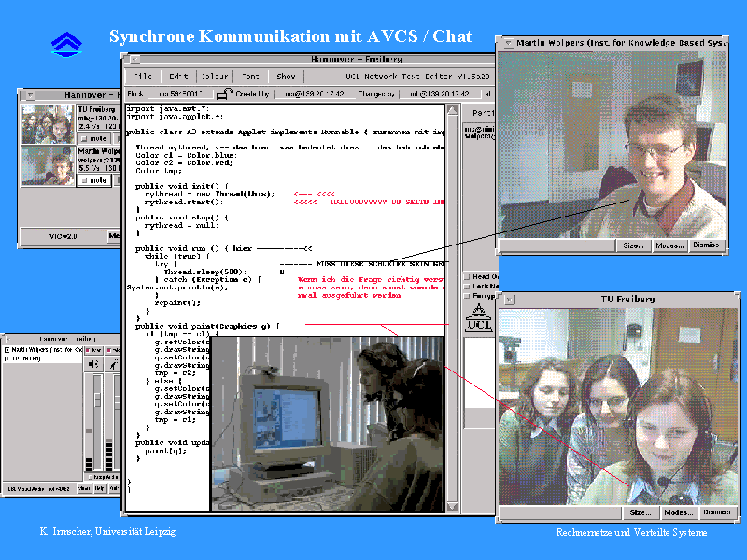Screen dimensions: 747x560
Task: Click the 'VIC v2.0' label in VIC window
Action: tap(63, 236)
